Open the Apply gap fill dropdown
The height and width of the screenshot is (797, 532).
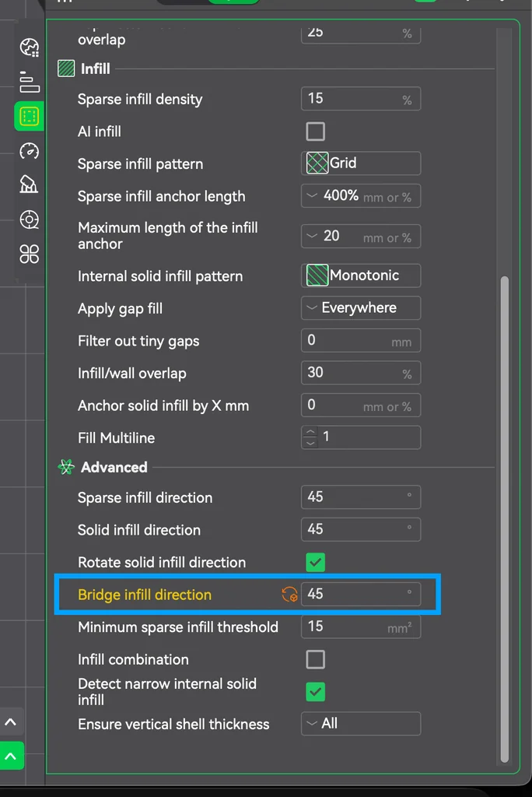click(360, 307)
